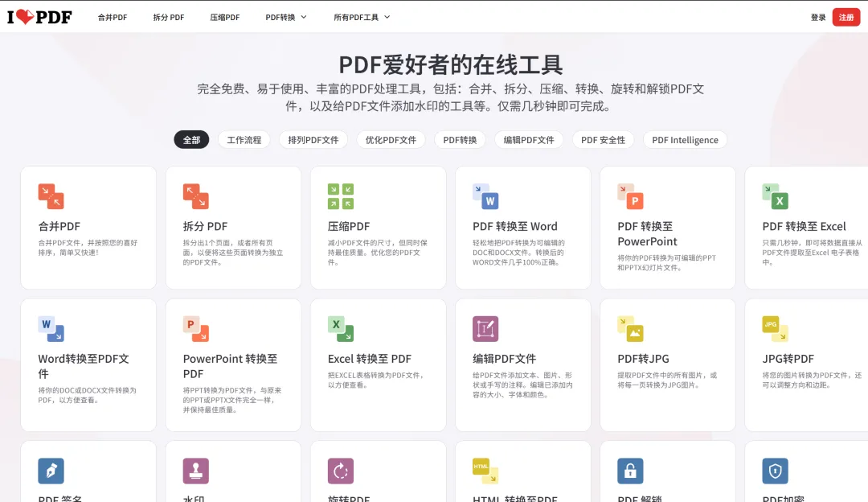The image size is (868, 502).
Task: Click the JPG to PDF (JPG转PDF) icon
Action: (775, 328)
